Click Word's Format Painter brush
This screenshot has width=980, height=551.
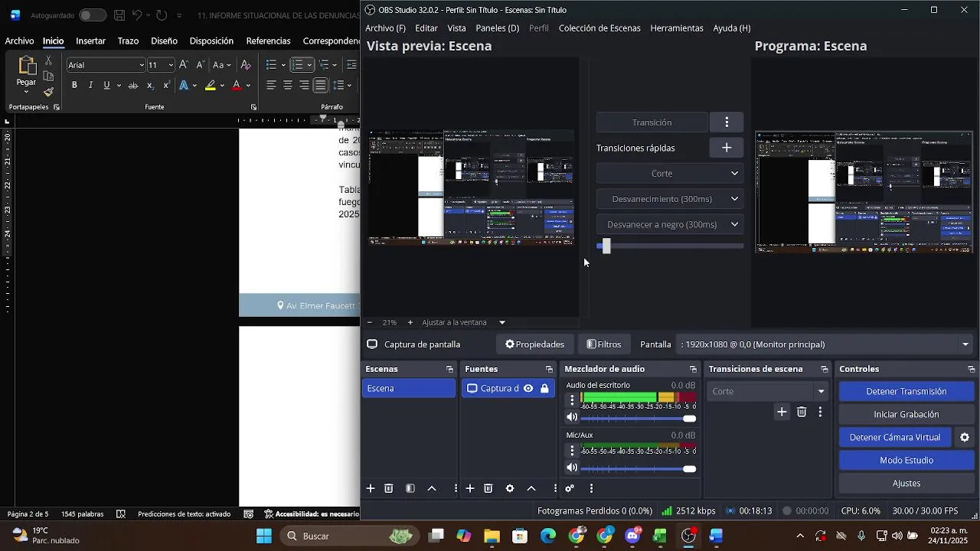pos(48,93)
